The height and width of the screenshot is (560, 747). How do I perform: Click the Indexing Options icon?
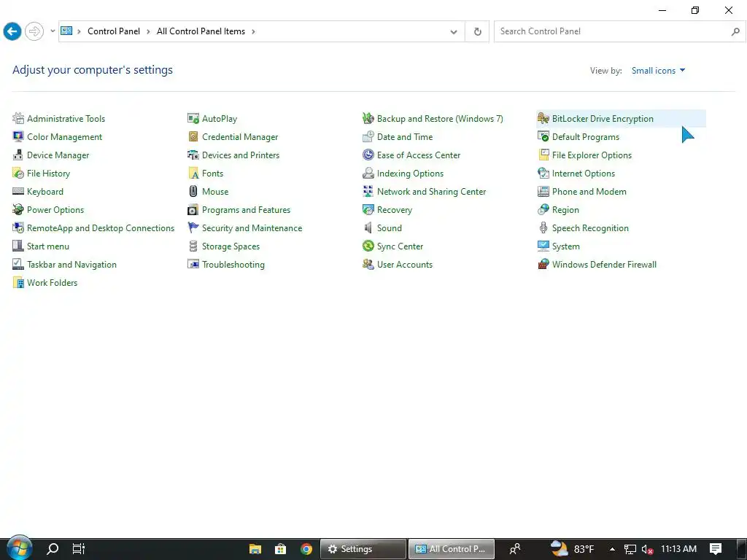click(368, 173)
